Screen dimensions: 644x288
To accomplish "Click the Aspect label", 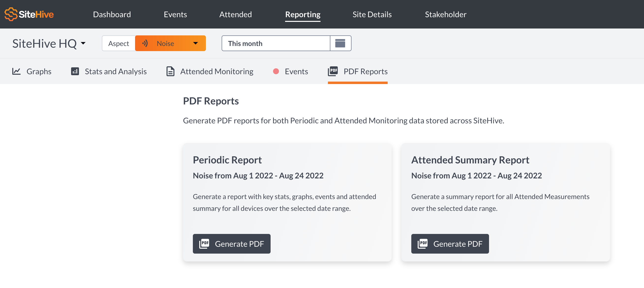I will coord(119,43).
